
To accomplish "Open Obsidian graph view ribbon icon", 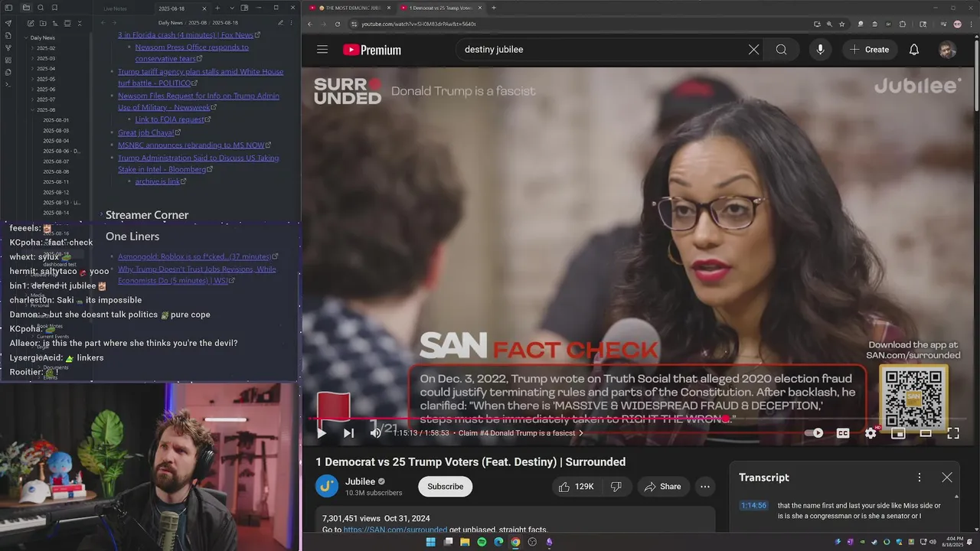I will tap(8, 47).
